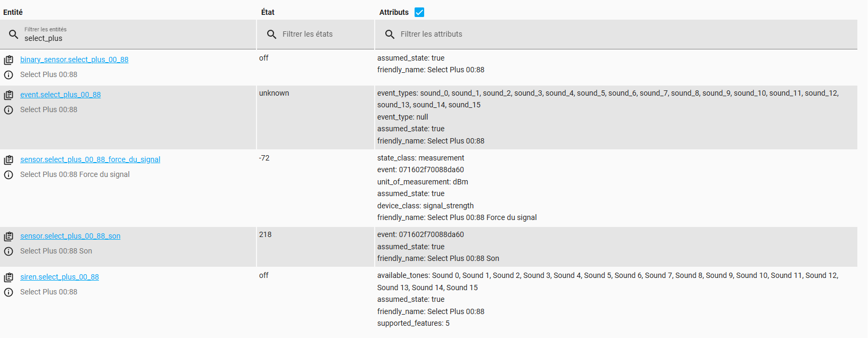
Task: Click the event_types sound list attribute
Action: pos(608,99)
